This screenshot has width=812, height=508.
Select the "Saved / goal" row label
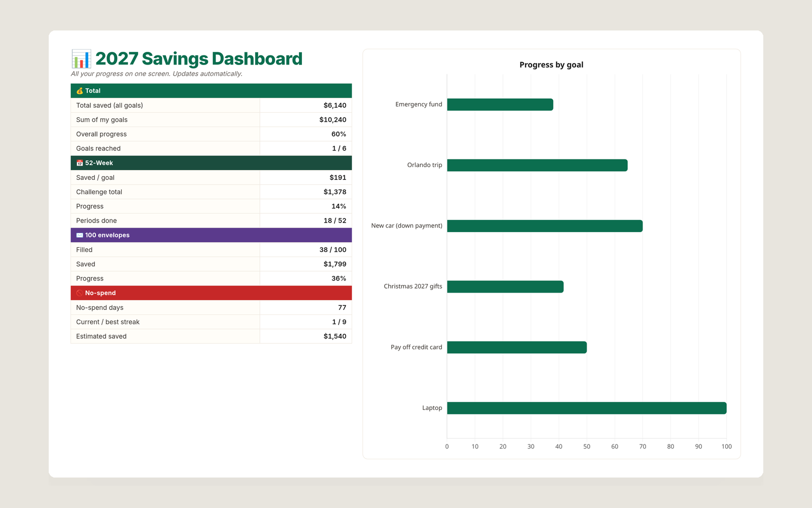pos(95,178)
